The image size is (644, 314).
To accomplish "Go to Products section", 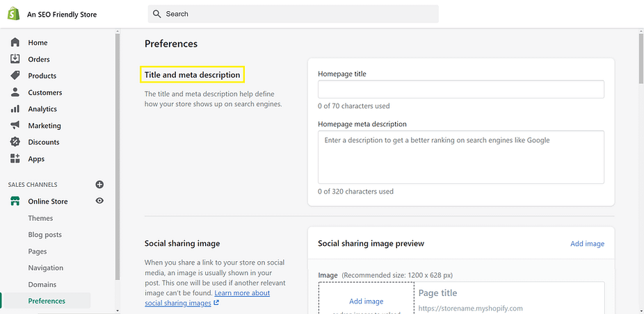I will click(42, 76).
